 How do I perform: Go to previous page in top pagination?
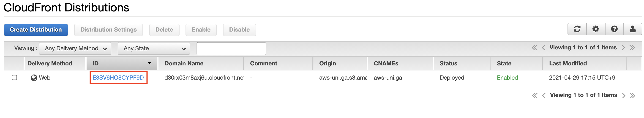tap(543, 48)
